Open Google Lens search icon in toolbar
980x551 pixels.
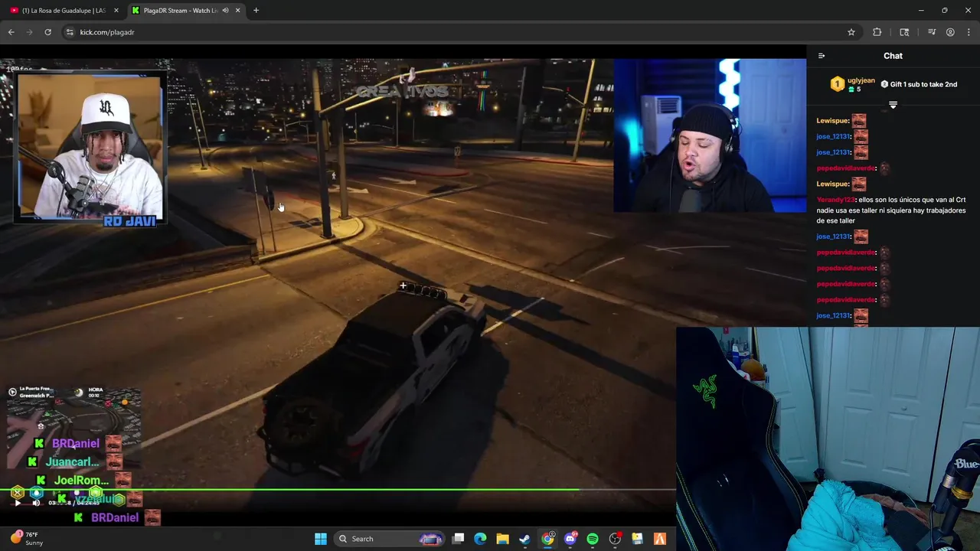904,32
